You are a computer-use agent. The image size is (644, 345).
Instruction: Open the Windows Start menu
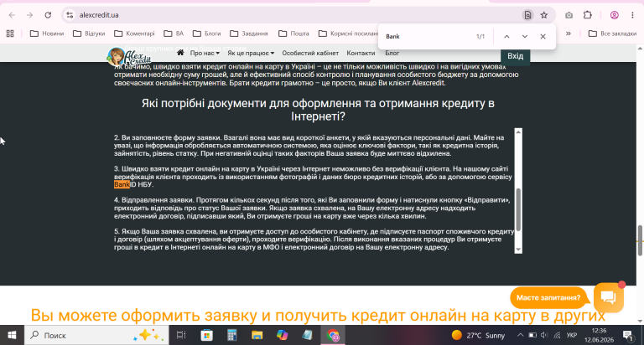pyautogui.click(x=12, y=335)
